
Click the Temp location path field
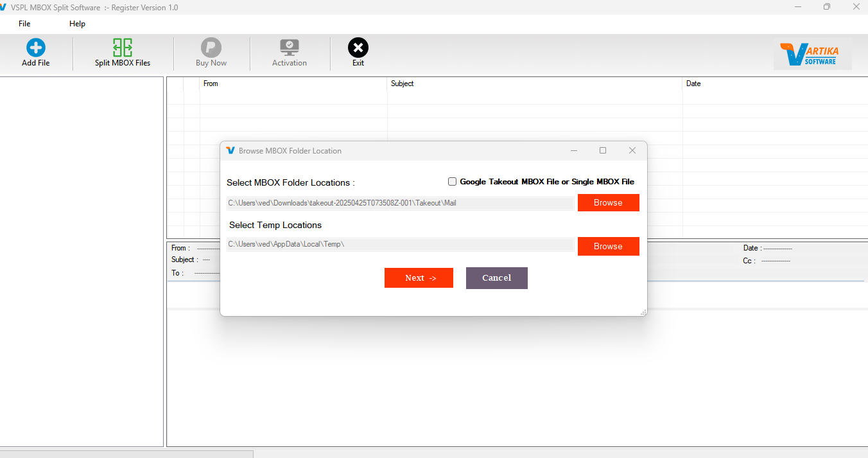click(400, 245)
